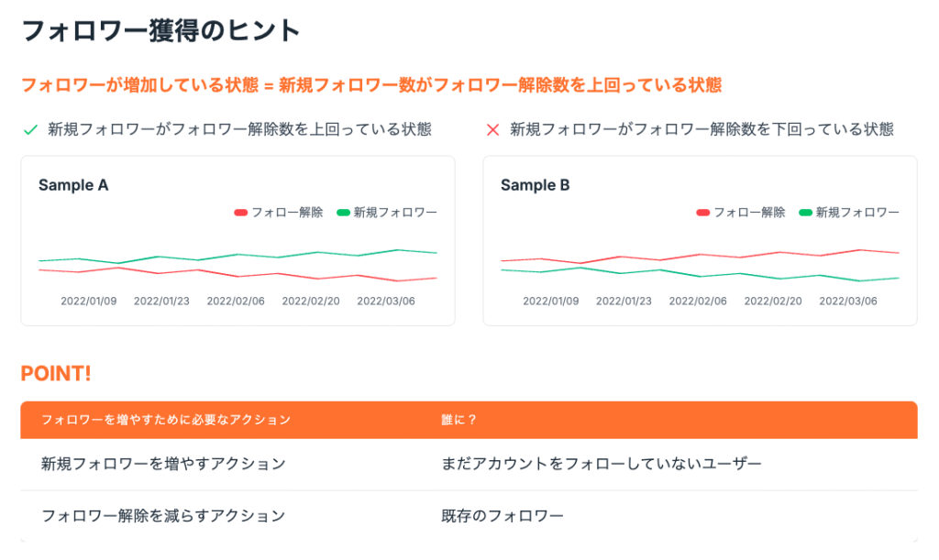Click the 誰に？ column header
The width and height of the screenshot is (939, 560).
(458, 420)
